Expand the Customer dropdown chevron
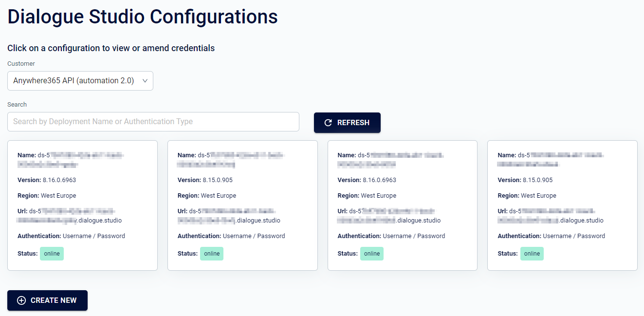Viewport: 644px width, 316px height. 145,81
